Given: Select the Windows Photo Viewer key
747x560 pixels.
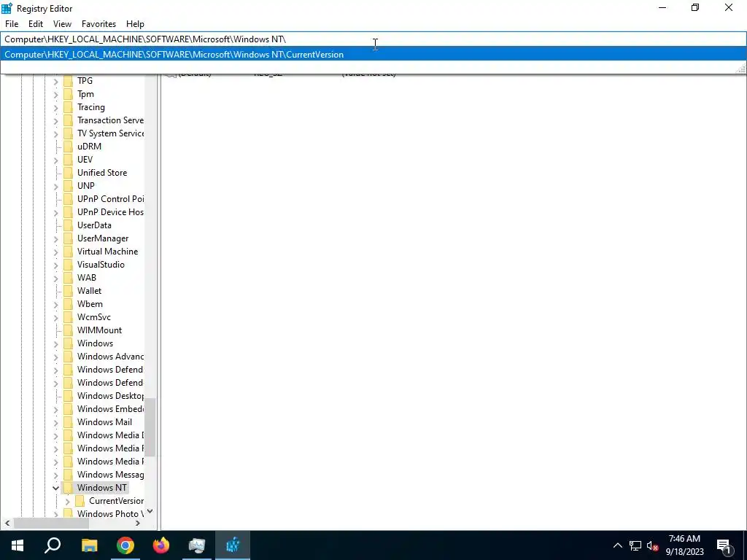Looking at the screenshot, I should pos(111,513).
